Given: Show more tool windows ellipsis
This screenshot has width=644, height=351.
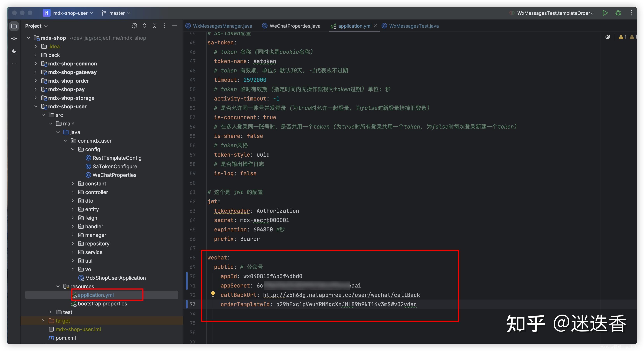Looking at the screenshot, I should 14,63.
